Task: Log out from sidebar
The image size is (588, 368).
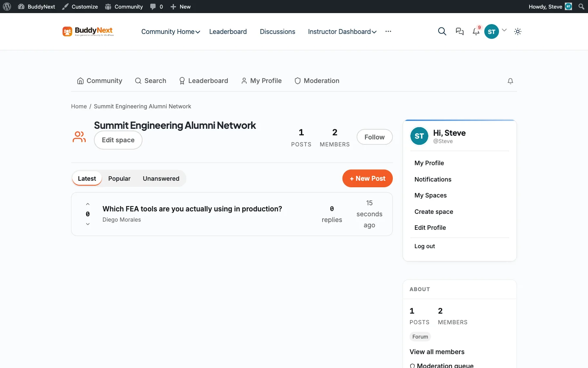Action: click(x=425, y=246)
